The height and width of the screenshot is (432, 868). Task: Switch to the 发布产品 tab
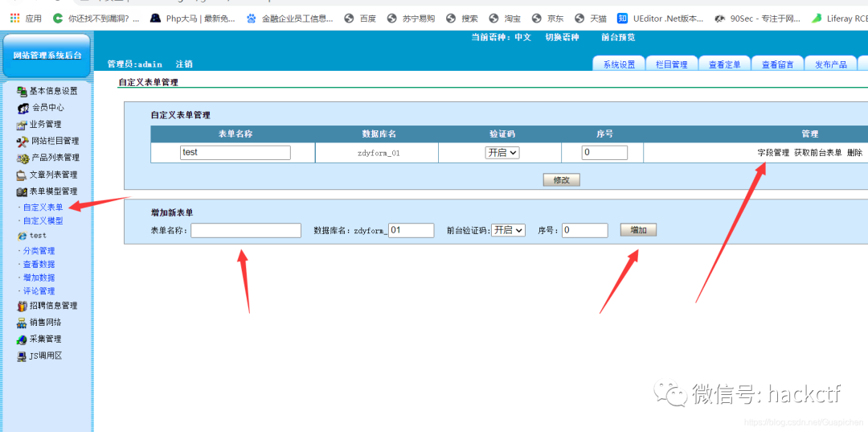pos(831,64)
